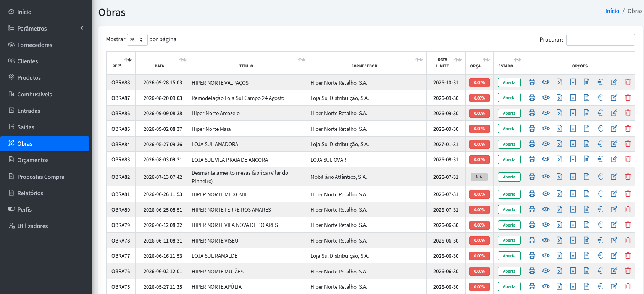Open the OBRA88 document icon

pyautogui.click(x=587, y=82)
